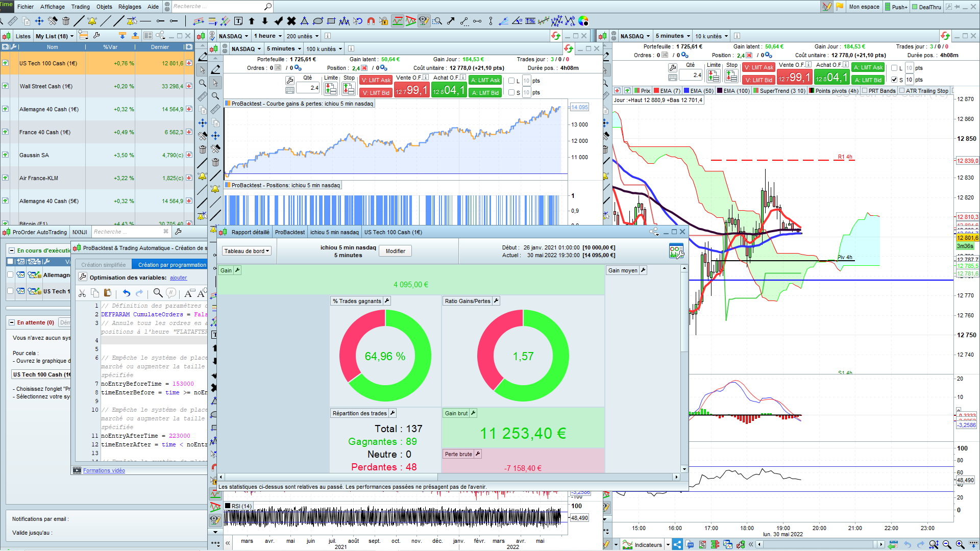
Task: Click the alert bell tool icon
Action: [92, 21]
